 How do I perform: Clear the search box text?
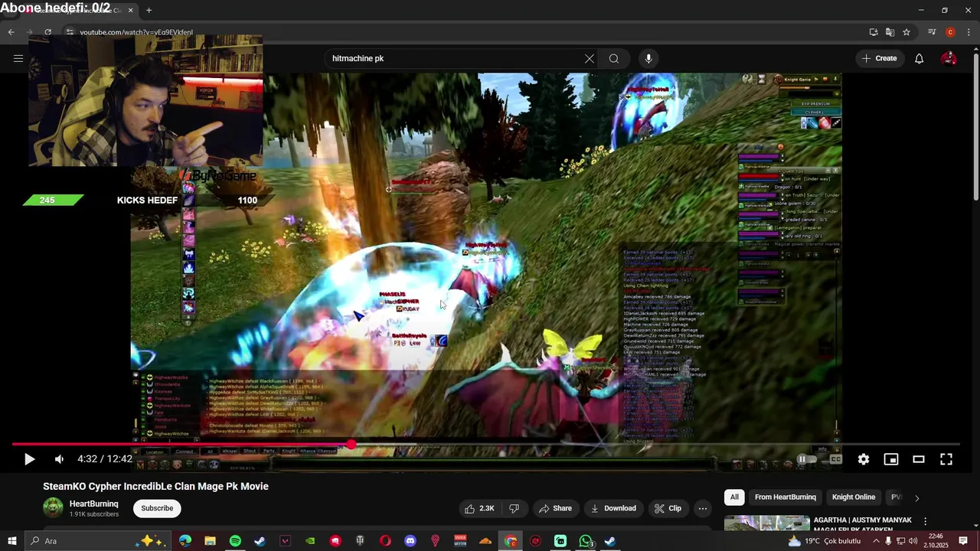point(590,58)
